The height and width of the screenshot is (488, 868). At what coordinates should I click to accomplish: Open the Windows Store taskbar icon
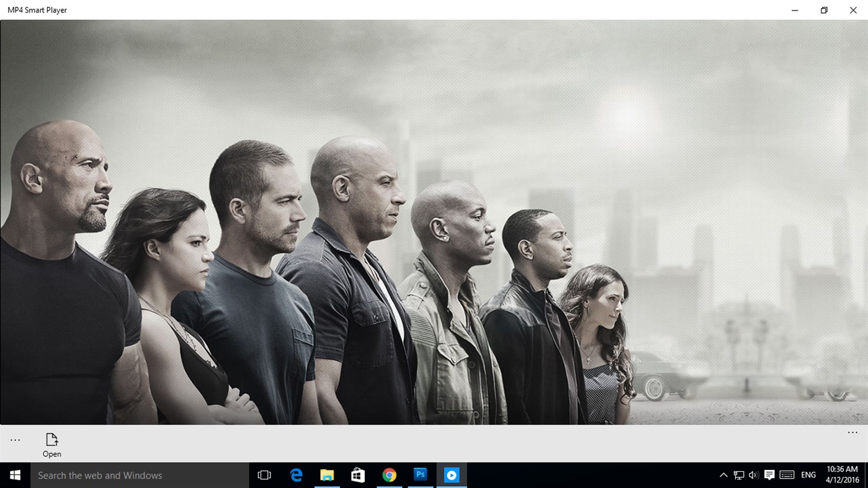pyautogui.click(x=358, y=475)
